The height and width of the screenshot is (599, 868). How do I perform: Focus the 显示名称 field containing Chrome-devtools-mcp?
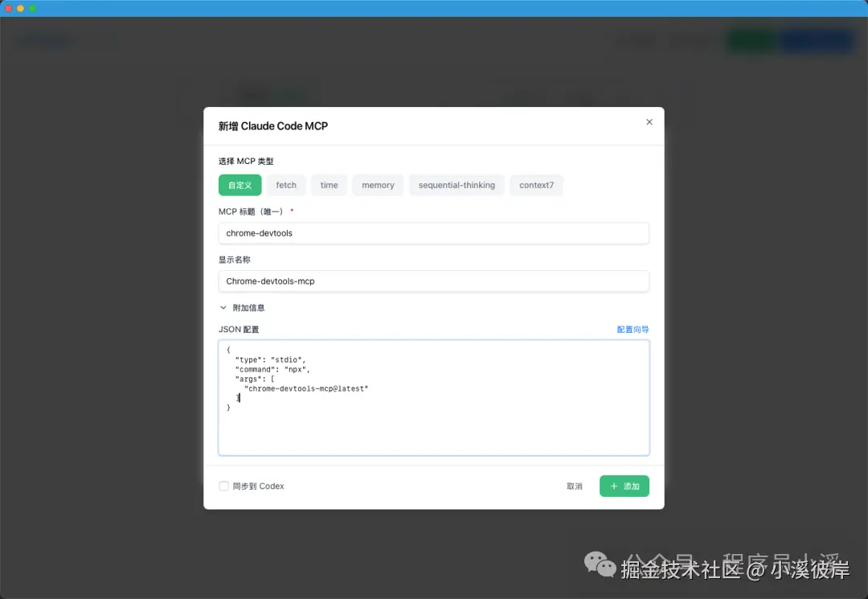pos(433,281)
